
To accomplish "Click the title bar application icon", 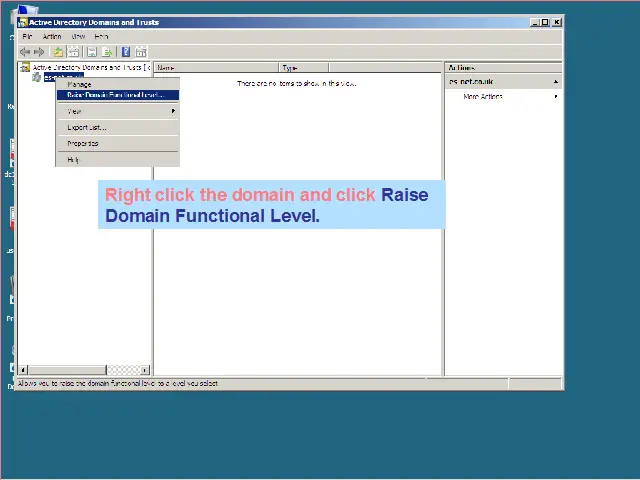I will 23,22.
